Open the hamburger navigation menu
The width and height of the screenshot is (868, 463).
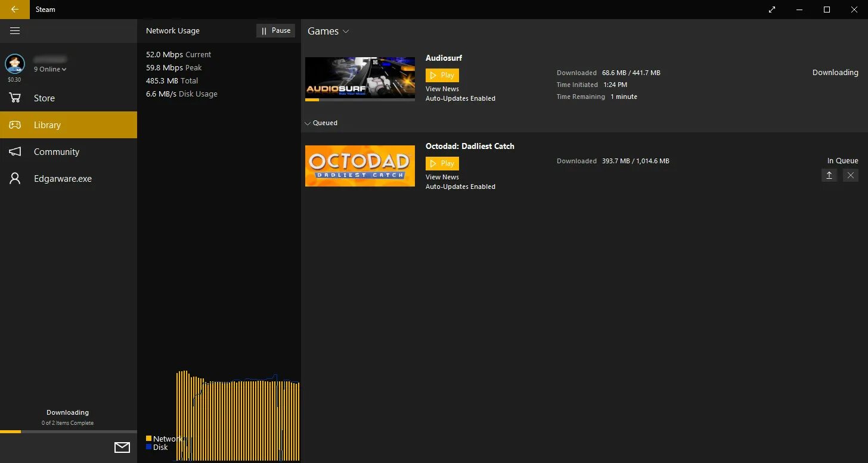15,31
